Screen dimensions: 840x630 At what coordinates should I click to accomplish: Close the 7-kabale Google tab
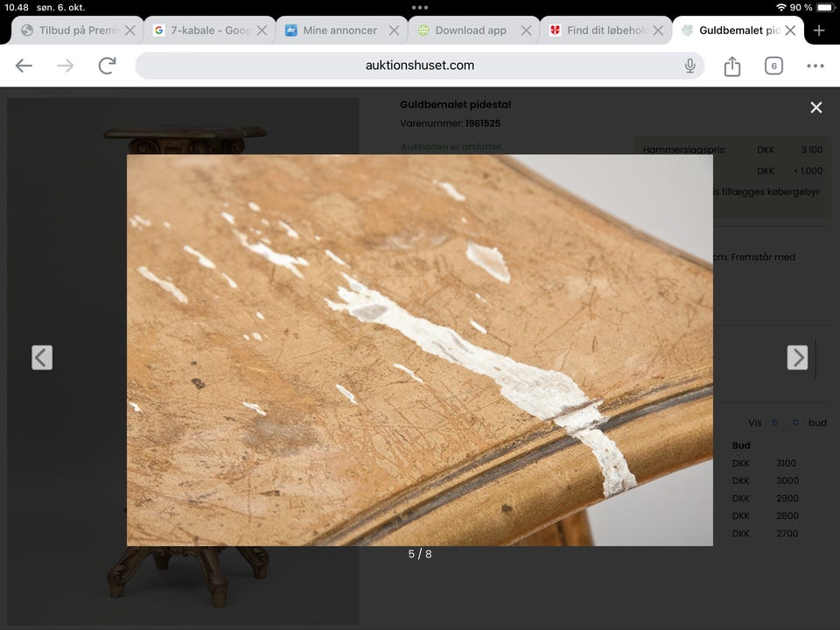(262, 31)
